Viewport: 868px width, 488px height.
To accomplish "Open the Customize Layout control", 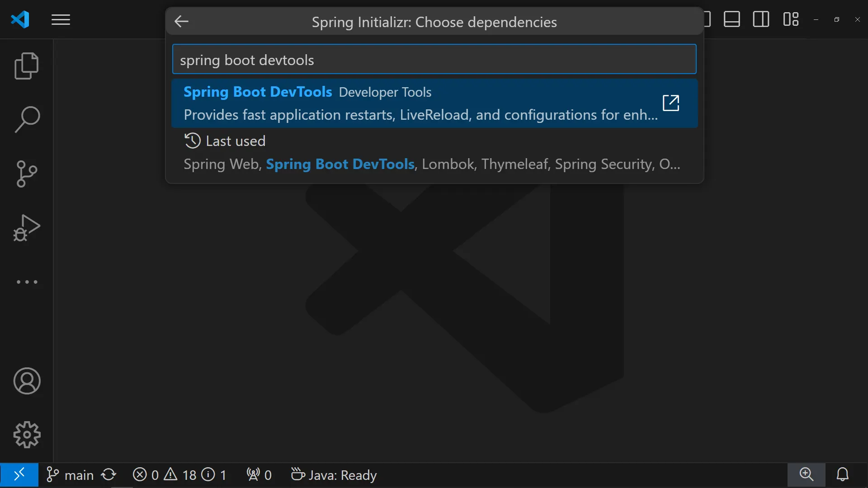I will click(x=791, y=19).
